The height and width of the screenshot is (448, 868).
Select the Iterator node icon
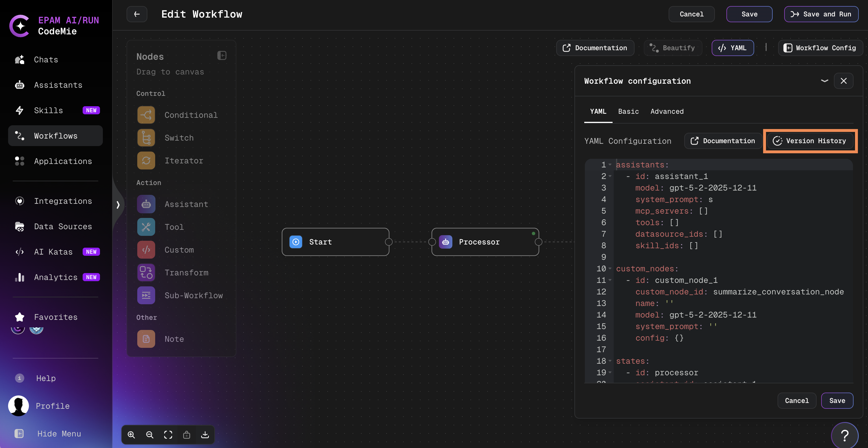pos(146,161)
